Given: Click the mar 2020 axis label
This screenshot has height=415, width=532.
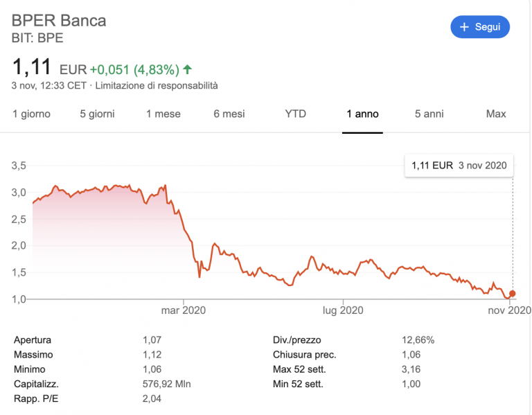Looking at the screenshot, I should click(x=183, y=311).
